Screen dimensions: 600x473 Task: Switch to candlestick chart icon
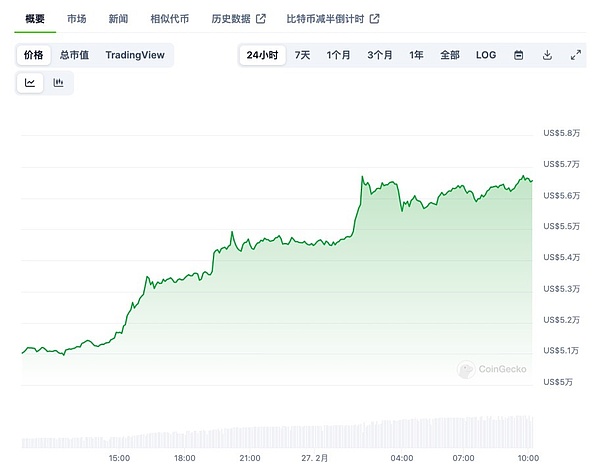click(x=59, y=83)
